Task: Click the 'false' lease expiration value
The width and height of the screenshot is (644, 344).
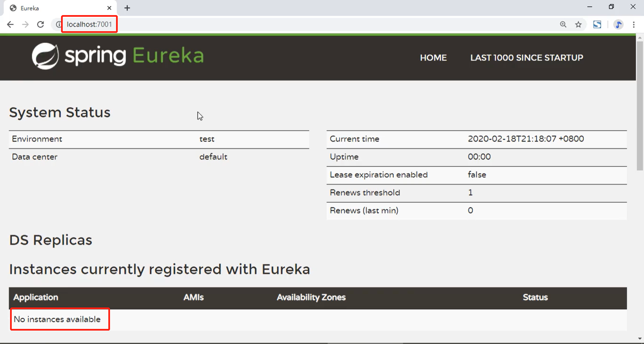Action: pyautogui.click(x=477, y=175)
